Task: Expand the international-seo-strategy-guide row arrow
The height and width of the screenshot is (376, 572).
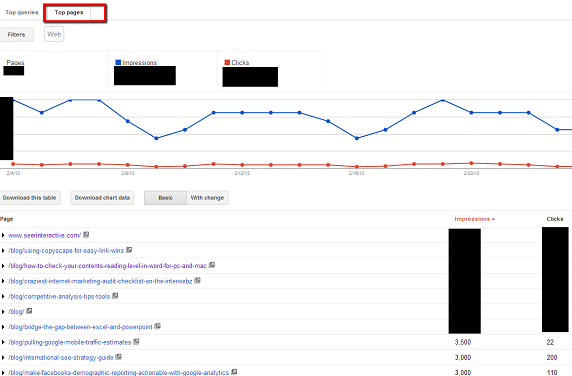Action: click(3, 357)
